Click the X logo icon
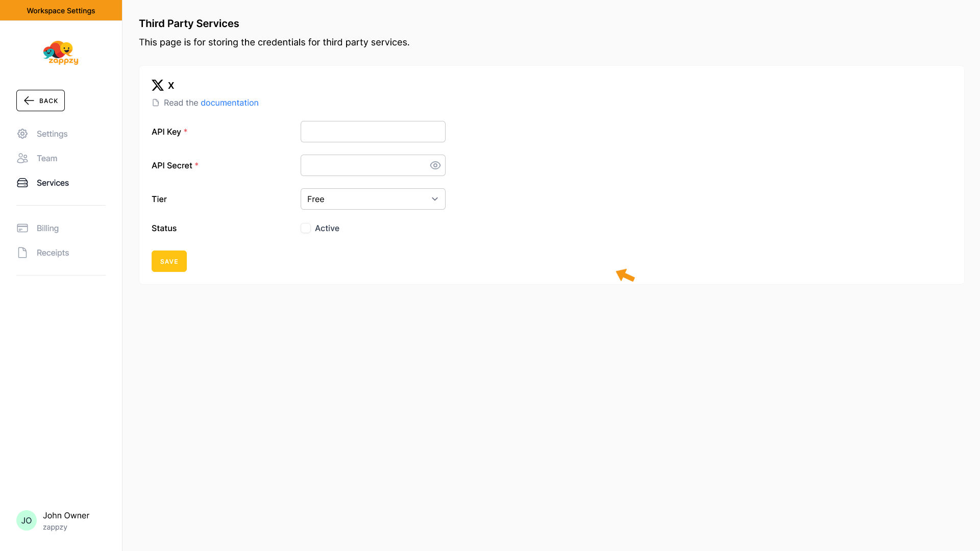The image size is (980, 551). pos(158,85)
